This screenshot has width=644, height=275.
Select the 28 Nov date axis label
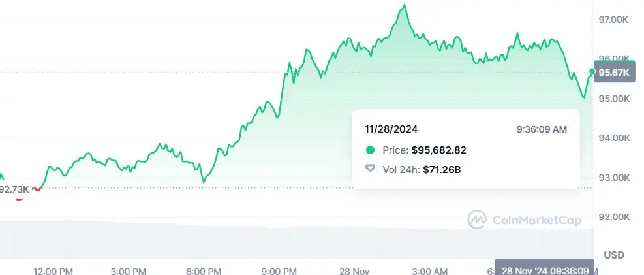(x=355, y=270)
